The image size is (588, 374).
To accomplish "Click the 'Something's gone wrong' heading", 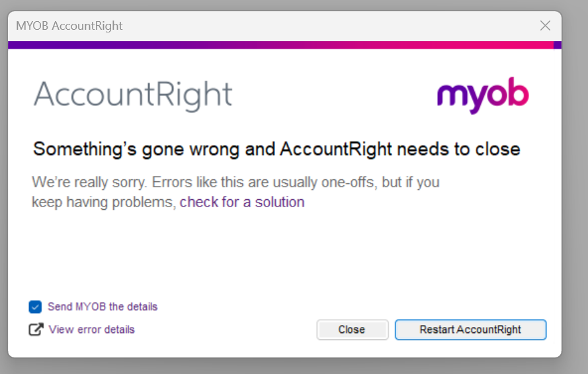I will coord(276,148).
